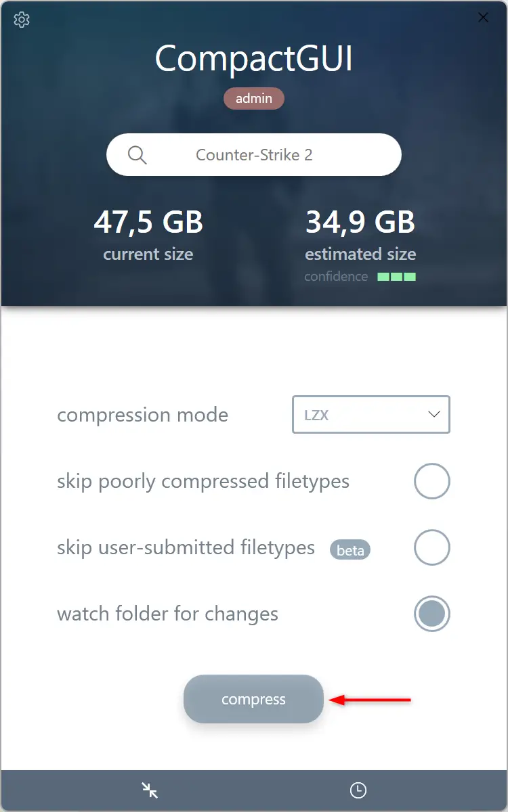Open the compression view arrows icon in bottom bar

click(x=150, y=790)
